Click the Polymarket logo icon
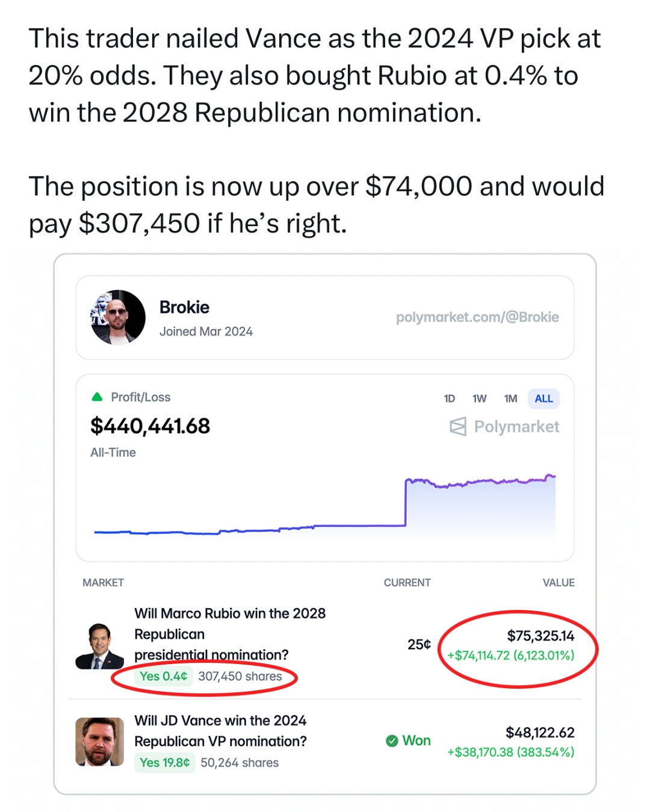Viewport: 650px width, 812px height. [458, 426]
